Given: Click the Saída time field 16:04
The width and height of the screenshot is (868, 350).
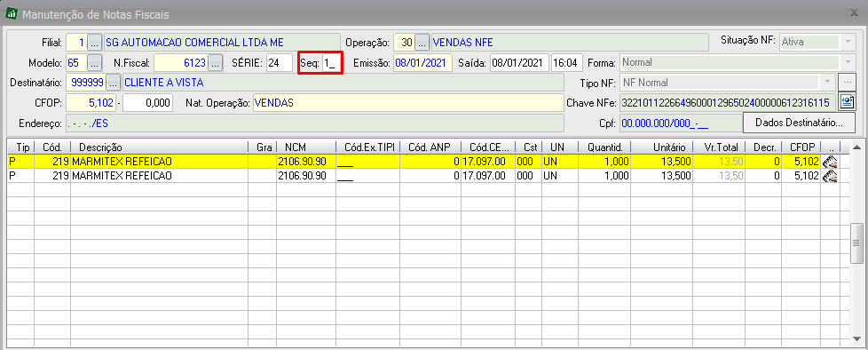Looking at the screenshot, I should point(567,62).
